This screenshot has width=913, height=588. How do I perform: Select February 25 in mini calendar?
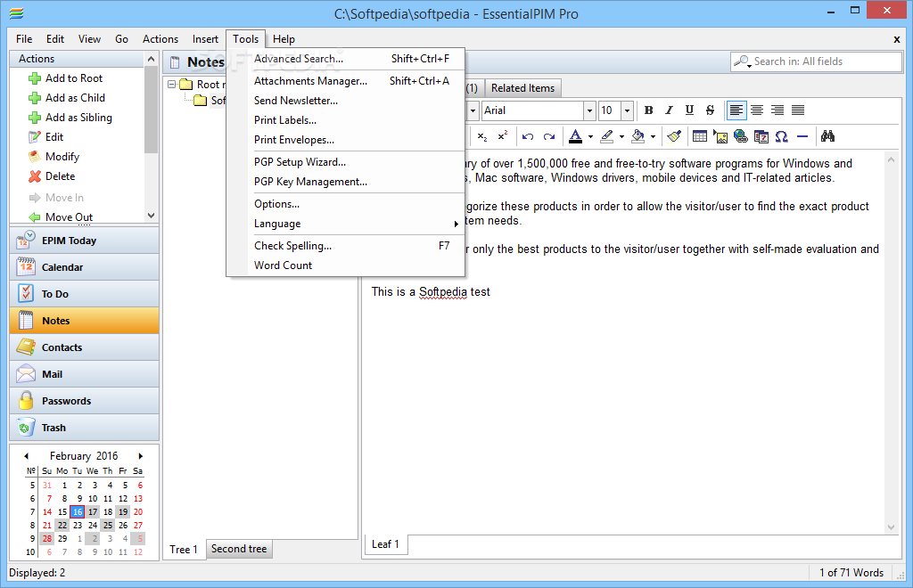[x=108, y=525]
